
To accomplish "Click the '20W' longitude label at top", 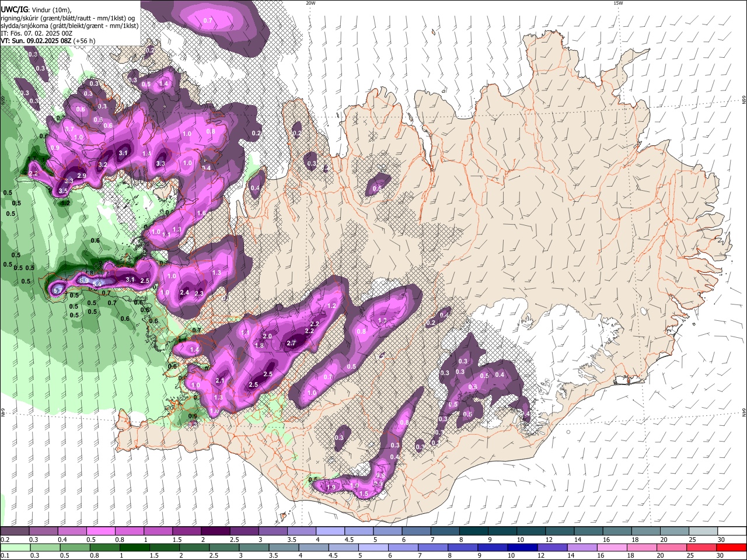I will (310, 3).
